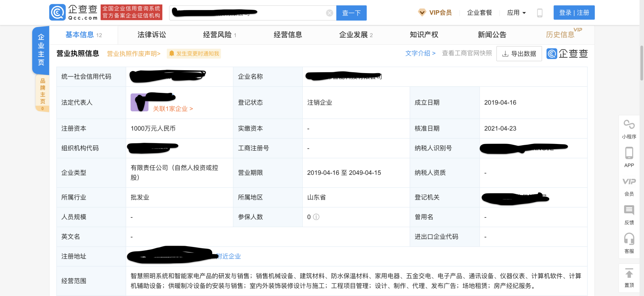Click the 导出数据 export icon

click(x=519, y=53)
